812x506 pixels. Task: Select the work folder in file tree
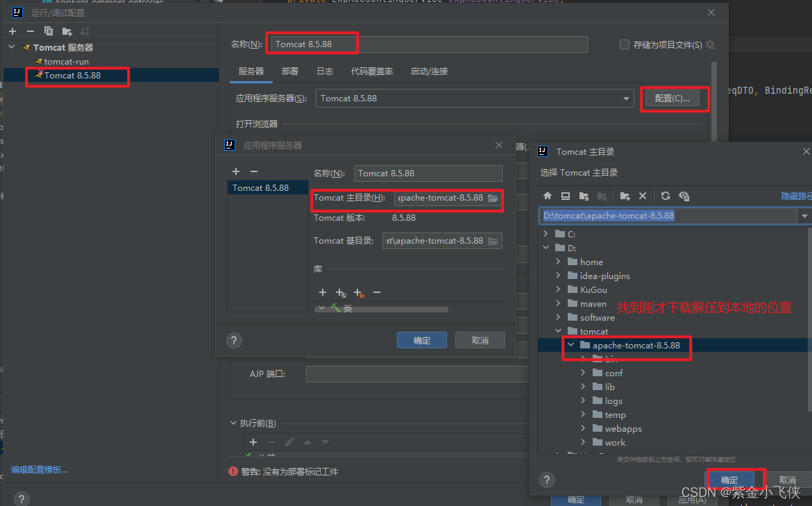[x=615, y=443]
